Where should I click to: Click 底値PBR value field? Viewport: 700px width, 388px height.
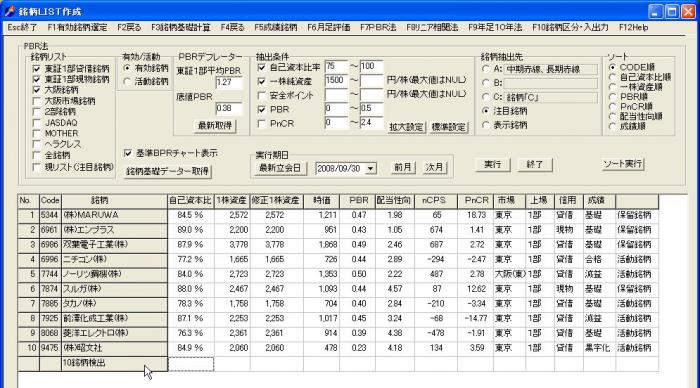pos(229,108)
